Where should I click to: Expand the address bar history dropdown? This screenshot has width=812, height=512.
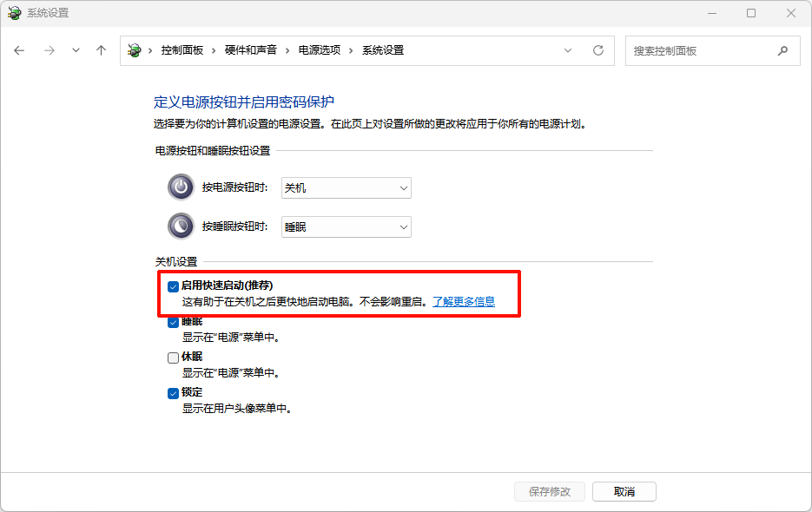pos(568,50)
